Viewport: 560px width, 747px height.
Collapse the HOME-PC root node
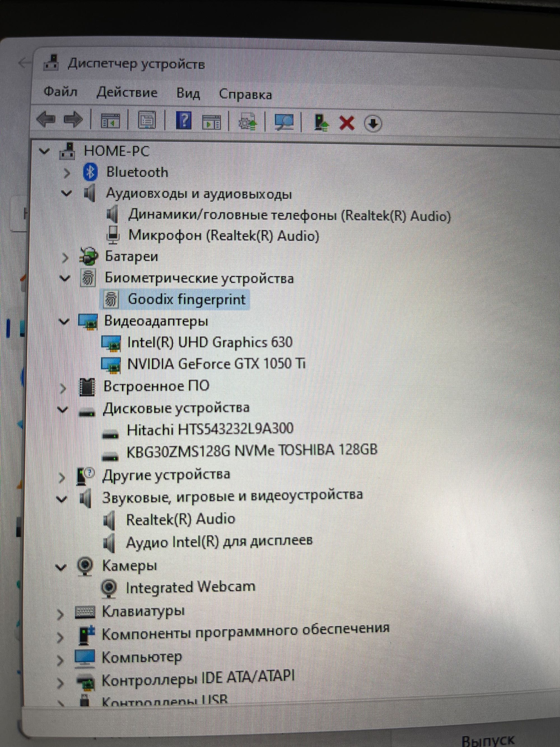click(44, 151)
